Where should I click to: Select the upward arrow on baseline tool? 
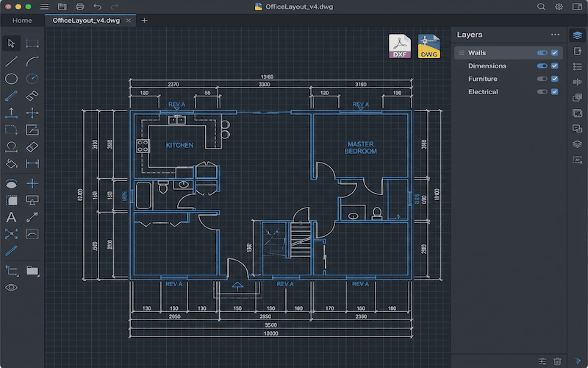pyautogui.click(x=11, y=113)
